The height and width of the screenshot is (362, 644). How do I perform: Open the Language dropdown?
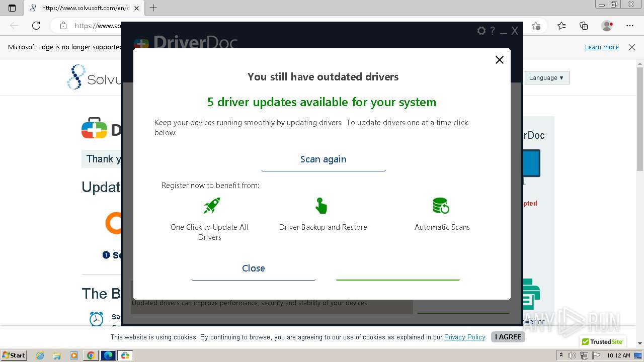coord(546,78)
